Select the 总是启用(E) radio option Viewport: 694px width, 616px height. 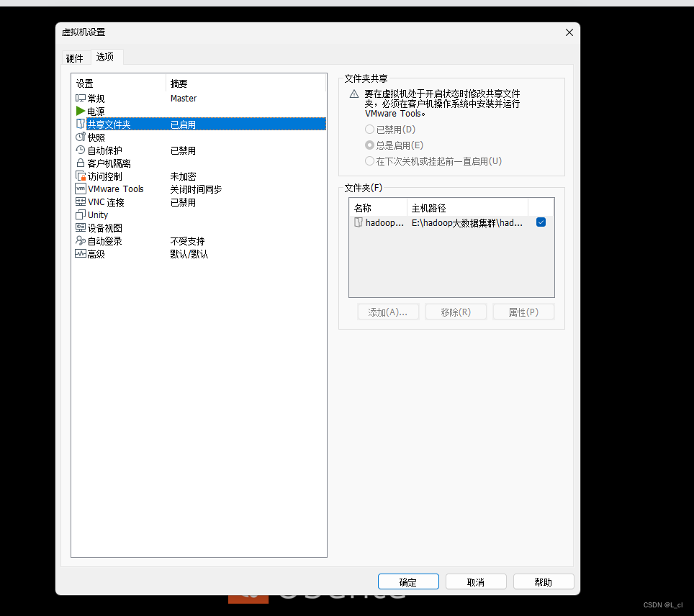[369, 145]
